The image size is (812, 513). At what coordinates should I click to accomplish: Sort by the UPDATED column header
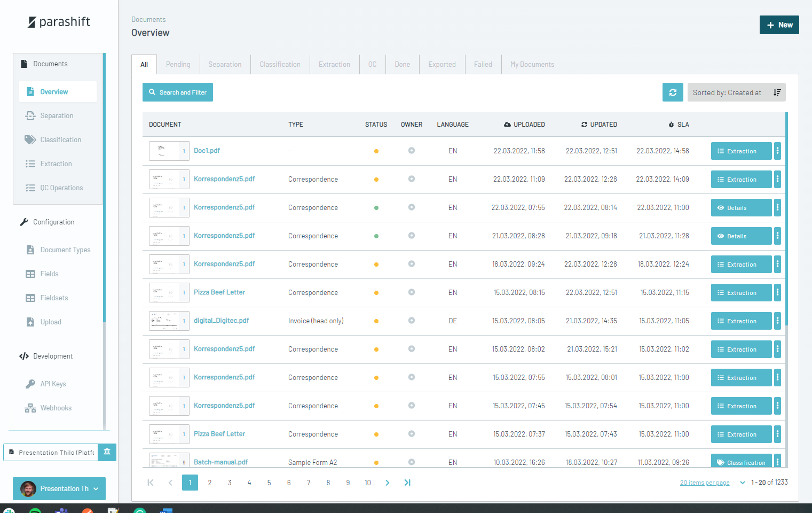[x=599, y=125]
